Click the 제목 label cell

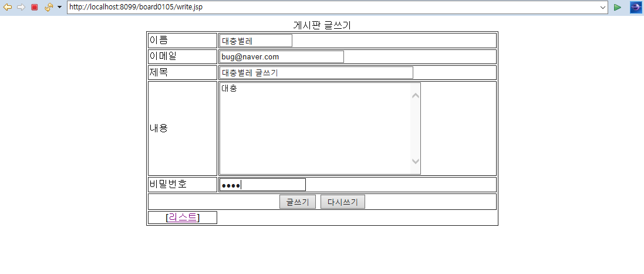click(x=183, y=72)
